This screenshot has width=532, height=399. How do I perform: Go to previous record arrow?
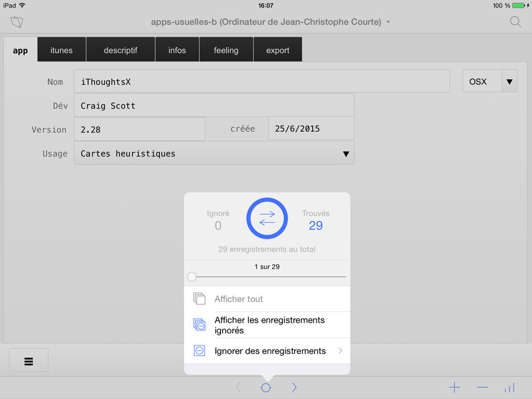[x=238, y=387]
